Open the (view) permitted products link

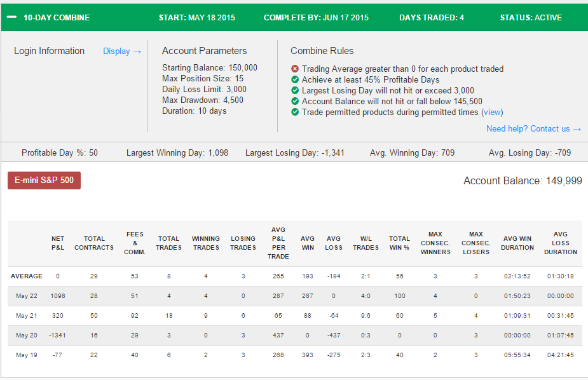pos(492,112)
